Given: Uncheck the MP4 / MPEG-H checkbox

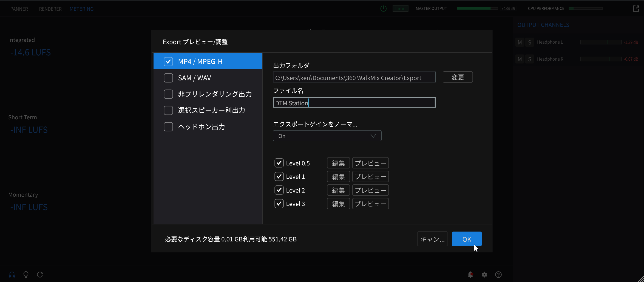Looking at the screenshot, I should (168, 61).
